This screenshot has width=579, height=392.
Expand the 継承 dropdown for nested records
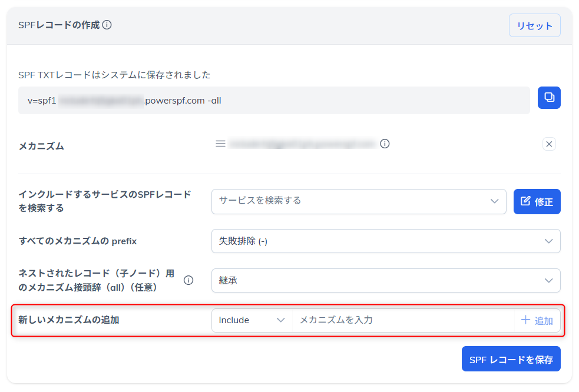[386, 280]
